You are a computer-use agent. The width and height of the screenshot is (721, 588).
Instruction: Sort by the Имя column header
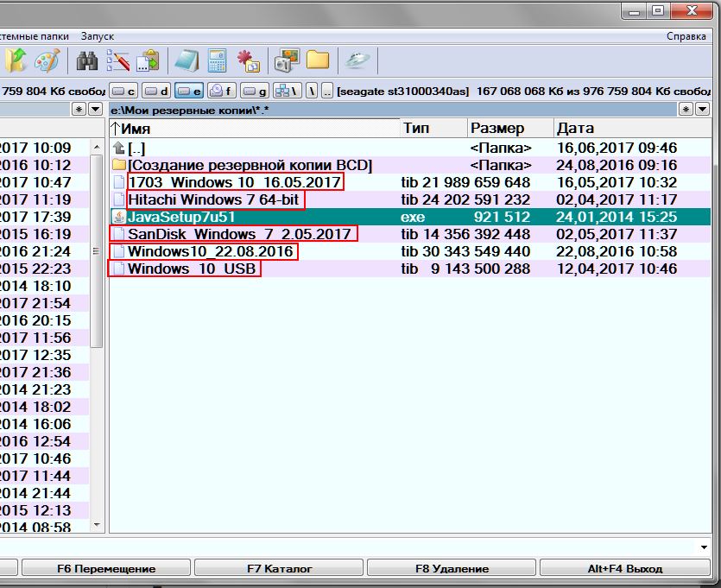254,129
